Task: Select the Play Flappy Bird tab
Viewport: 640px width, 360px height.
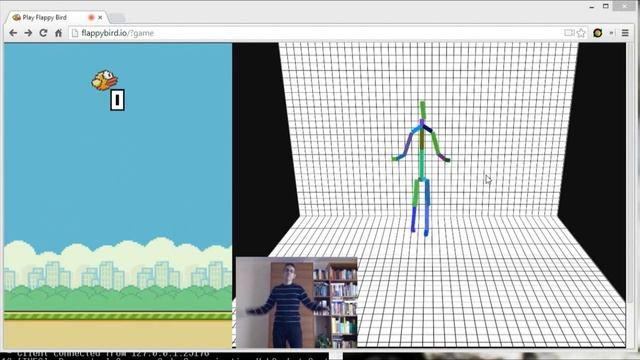Action: coord(57,18)
